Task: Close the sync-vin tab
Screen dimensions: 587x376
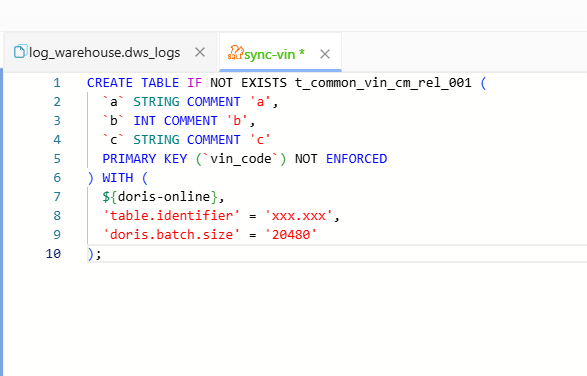Action: coord(325,54)
